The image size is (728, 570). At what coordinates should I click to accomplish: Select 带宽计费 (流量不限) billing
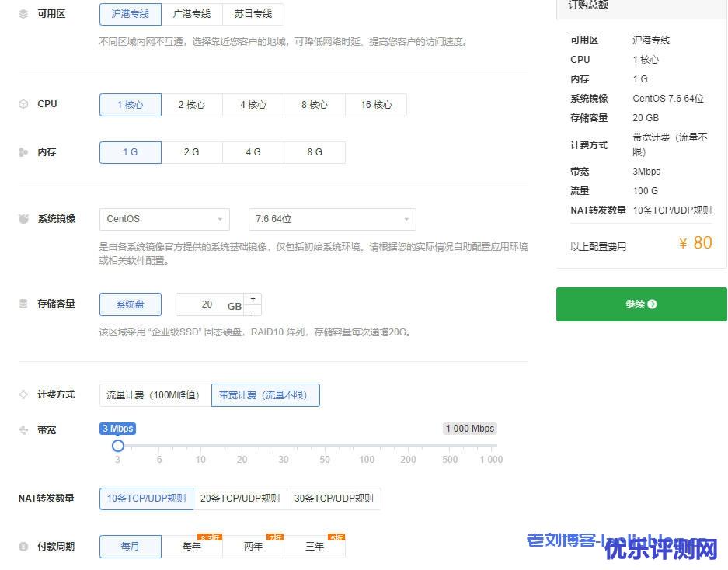[266, 395]
